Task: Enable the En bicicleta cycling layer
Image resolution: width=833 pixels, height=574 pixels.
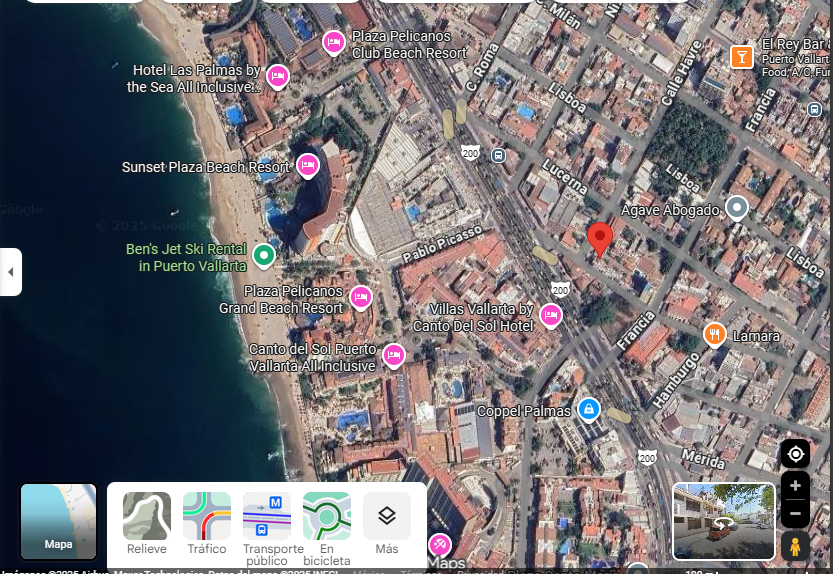Action: coord(327,529)
